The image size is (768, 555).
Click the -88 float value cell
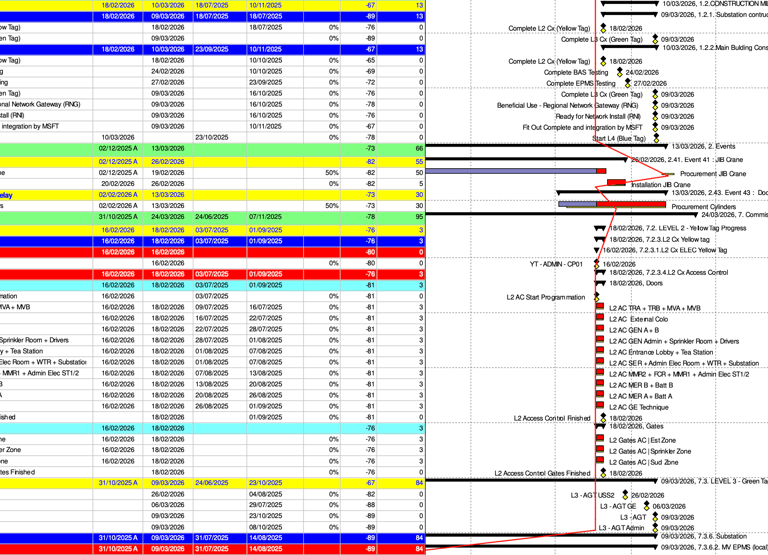(370, 505)
